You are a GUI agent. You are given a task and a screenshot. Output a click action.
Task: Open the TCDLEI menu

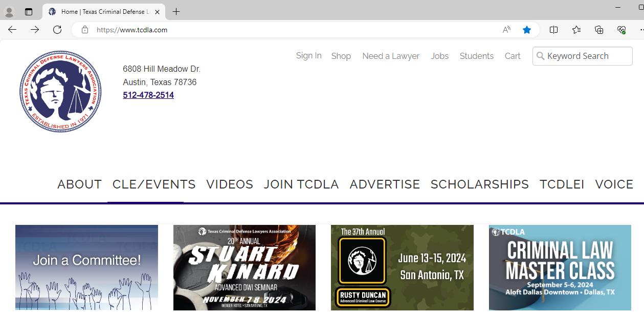click(562, 184)
